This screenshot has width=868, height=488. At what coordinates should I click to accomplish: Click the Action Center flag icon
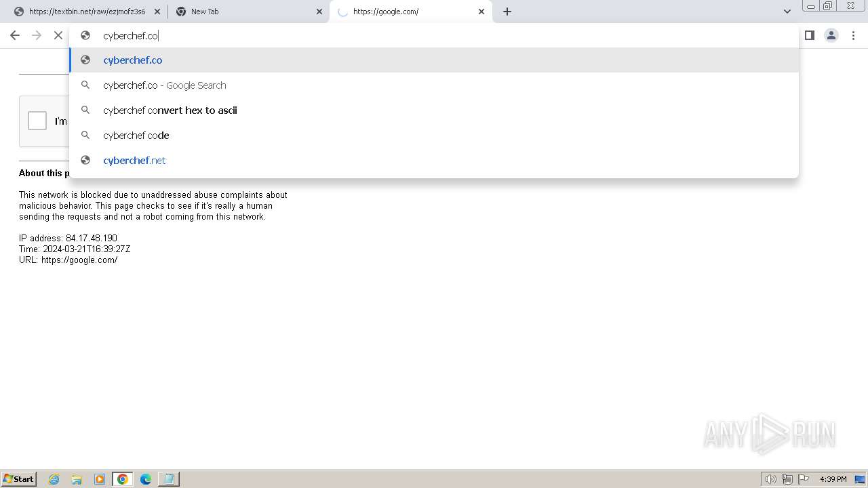[x=804, y=479]
